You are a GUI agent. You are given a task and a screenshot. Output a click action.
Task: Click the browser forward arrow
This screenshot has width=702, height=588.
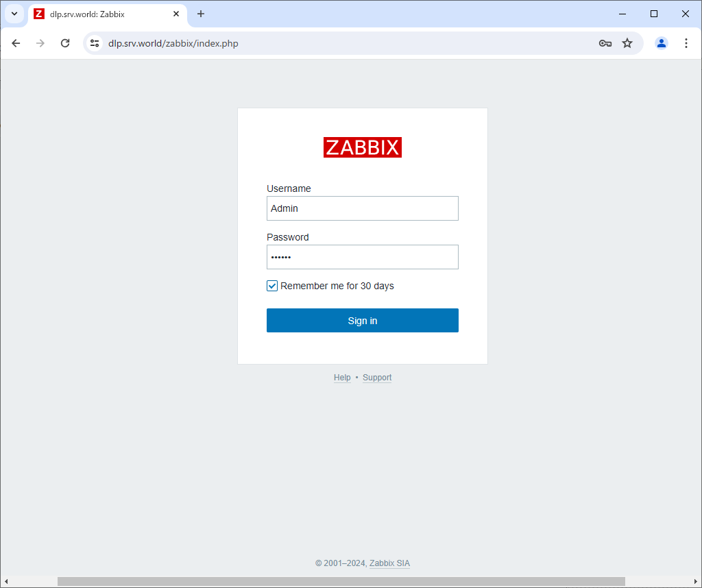coord(40,43)
